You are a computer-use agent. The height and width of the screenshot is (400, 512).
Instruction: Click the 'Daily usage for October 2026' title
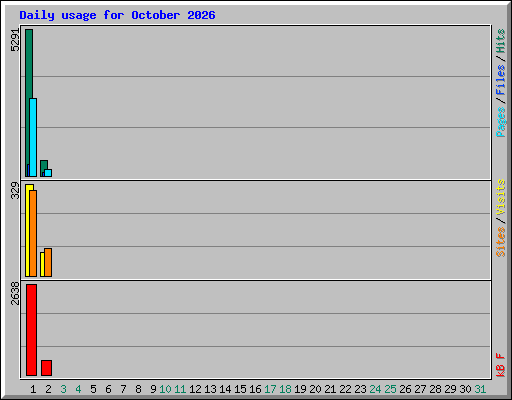(x=117, y=15)
